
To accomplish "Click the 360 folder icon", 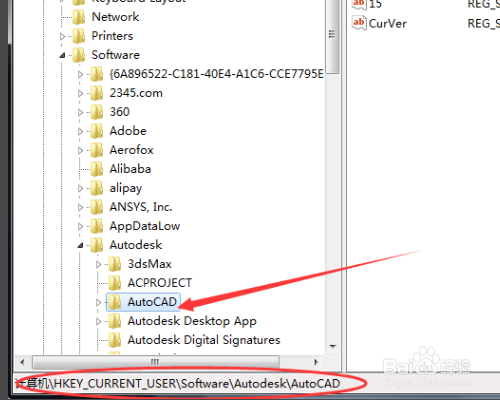I will [97, 112].
